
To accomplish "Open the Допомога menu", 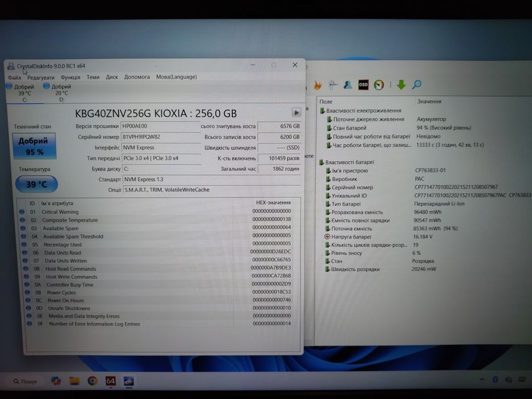I will 137,77.
